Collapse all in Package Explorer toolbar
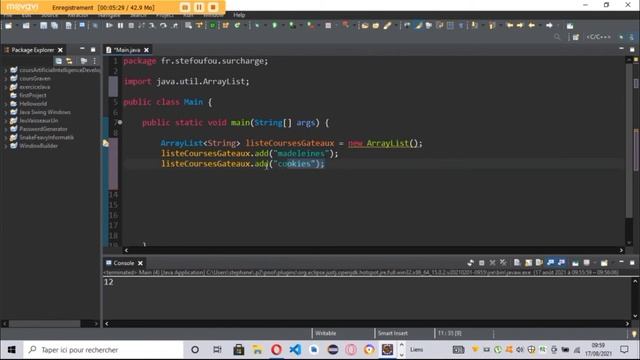This screenshot has height=360, width=640. tap(59, 61)
